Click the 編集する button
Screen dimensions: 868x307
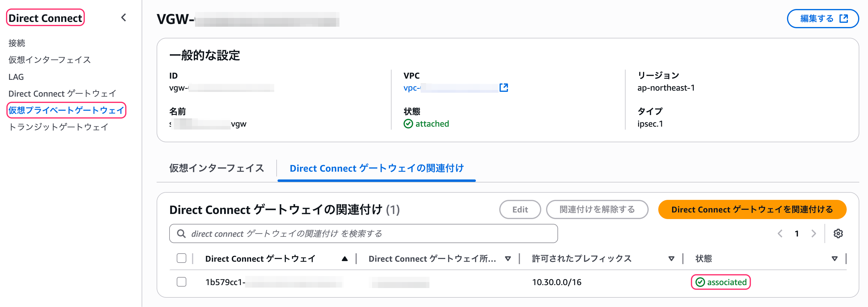tap(822, 19)
